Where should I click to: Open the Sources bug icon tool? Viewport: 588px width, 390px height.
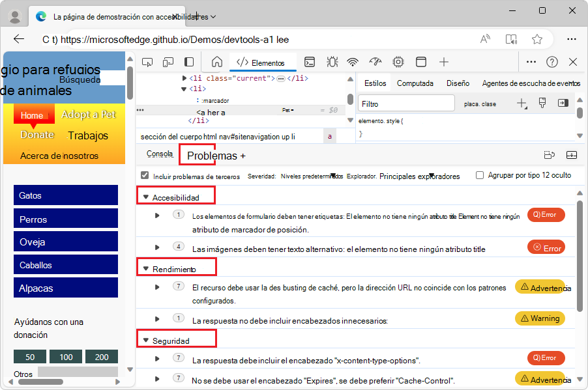[332, 62]
